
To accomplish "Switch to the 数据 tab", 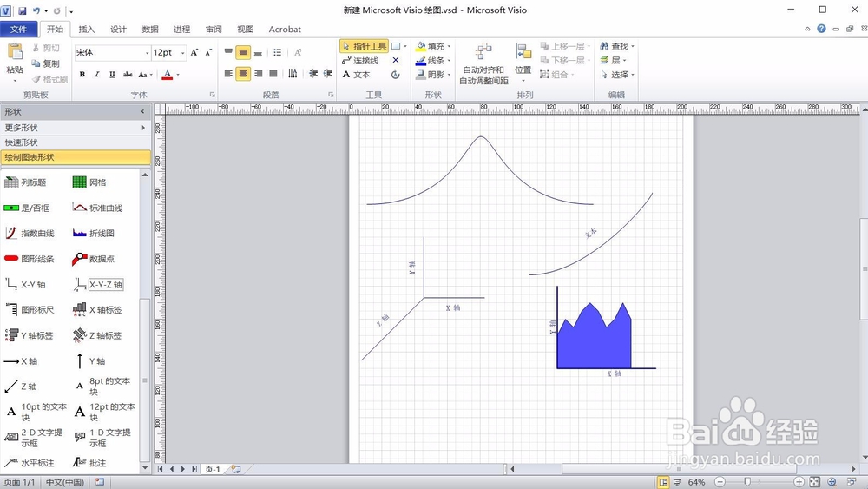I will (x=149, y=29).
